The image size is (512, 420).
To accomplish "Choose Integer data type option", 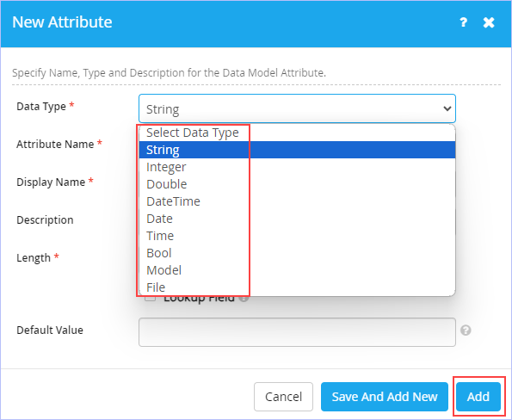I will click(x=297, y=167).
